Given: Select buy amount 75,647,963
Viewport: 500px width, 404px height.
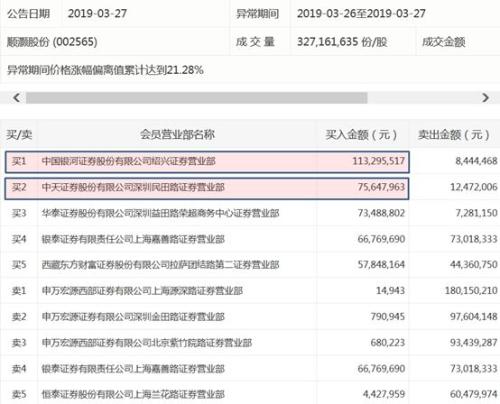Looking at the screenshot, I should point(381,187).
